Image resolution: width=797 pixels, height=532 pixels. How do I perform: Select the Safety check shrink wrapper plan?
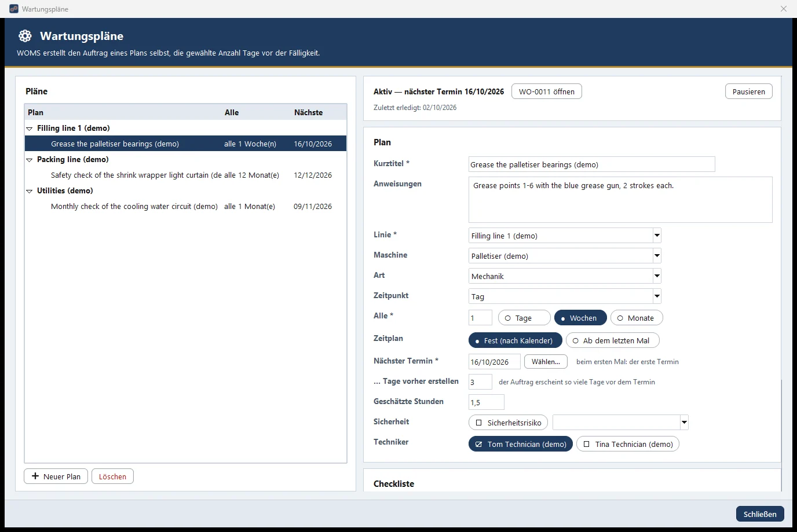click(x=185, y=175)
